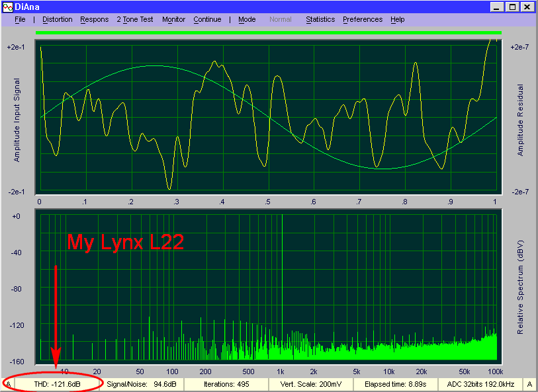Close the DiAna window
The image size is (538, 392).
point(527,7)
